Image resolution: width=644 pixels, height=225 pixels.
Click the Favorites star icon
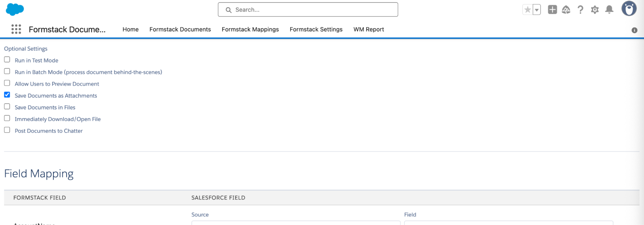click(x=527, y=10)
